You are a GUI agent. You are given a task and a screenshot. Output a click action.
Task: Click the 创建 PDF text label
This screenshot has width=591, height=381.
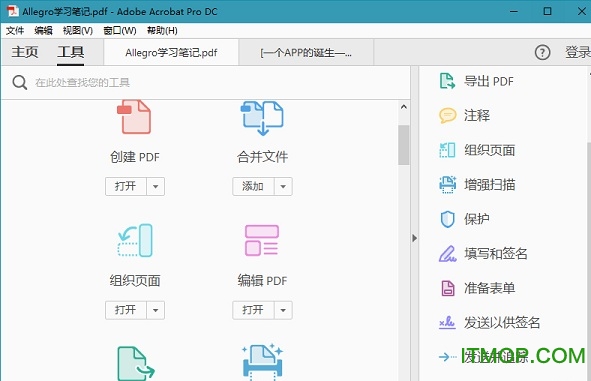click(x=135, y=157)
